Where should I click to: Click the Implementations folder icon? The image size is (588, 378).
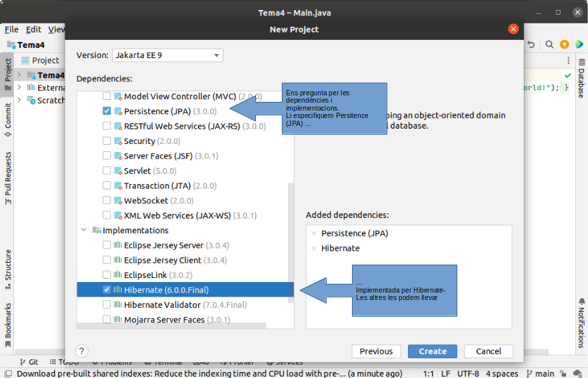click(97, 230)
